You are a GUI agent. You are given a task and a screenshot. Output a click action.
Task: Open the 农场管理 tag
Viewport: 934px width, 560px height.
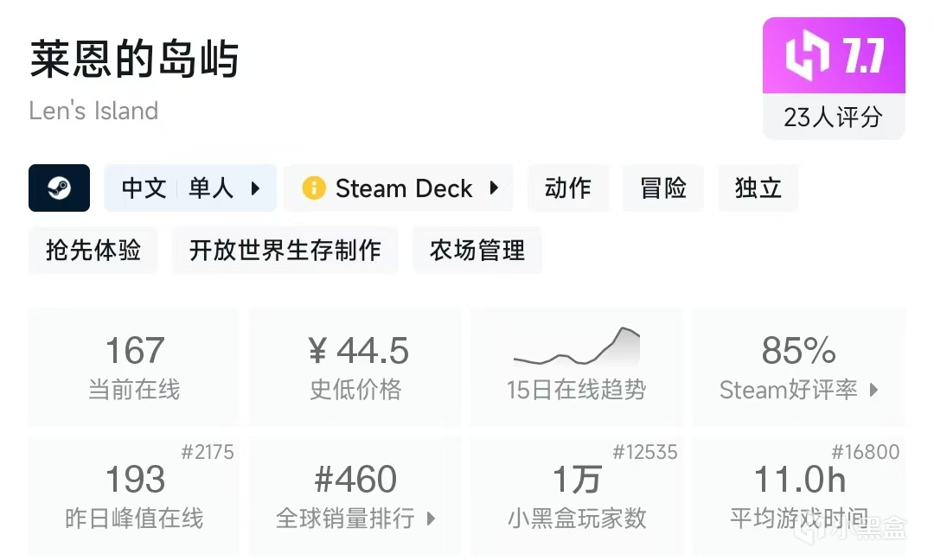pyautogui.click(x=477, y=251)
